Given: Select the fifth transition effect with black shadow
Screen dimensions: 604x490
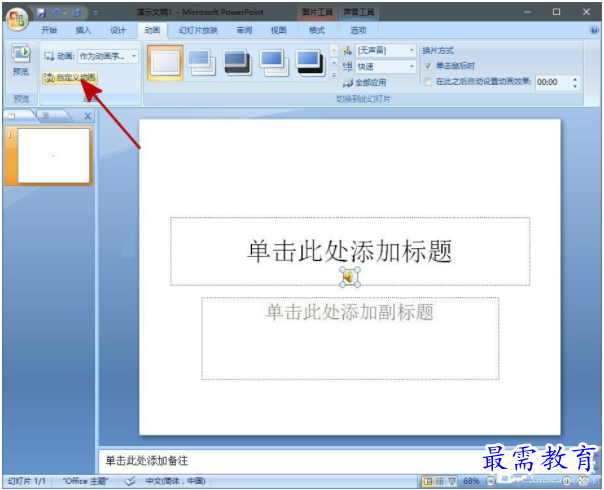Looking at the screenshot, I should click(x=310, y=63).
